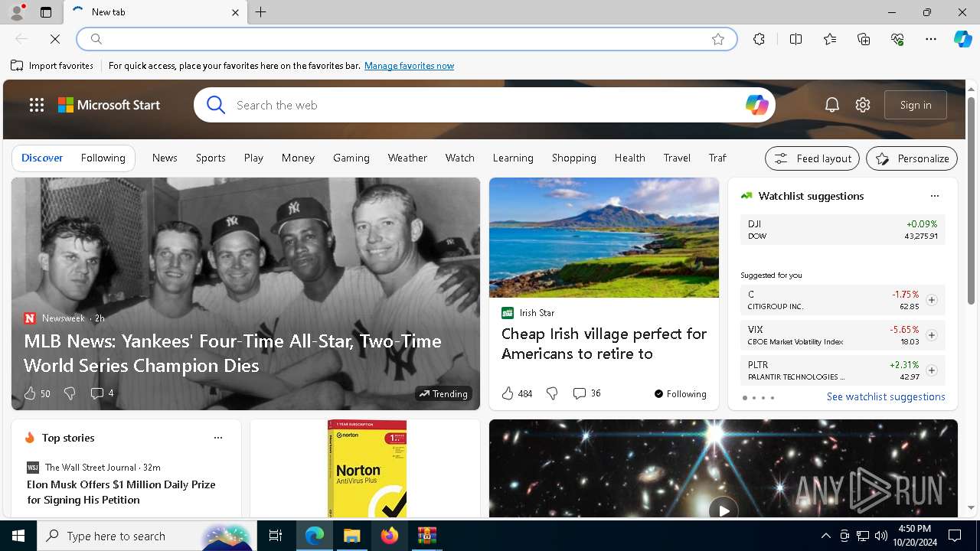Open the Favorites list icon
The height and width of the screenshot is (551, 980).
pyautogui.click(x=830, y=39)
